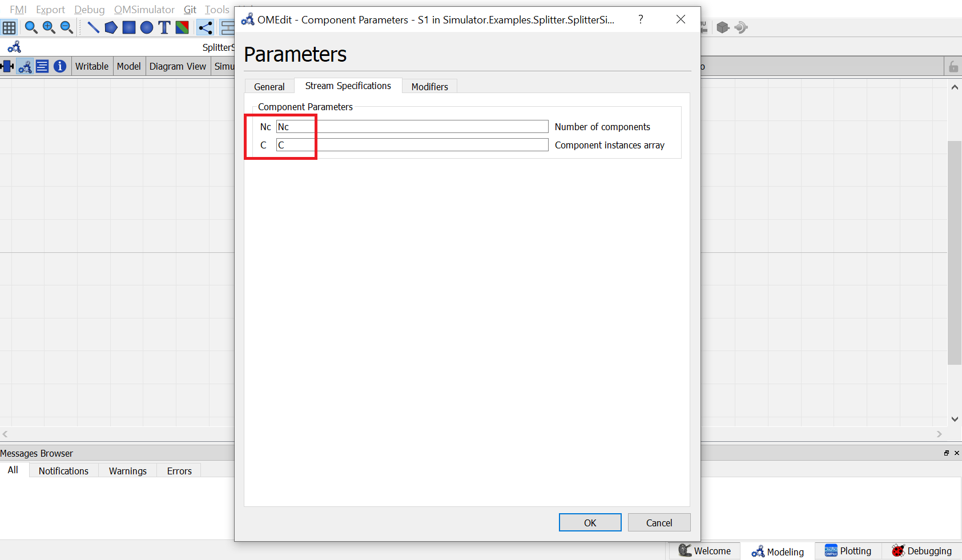Open the FMI menu
This screenshot has height=560, width=962.
click(18, 10)
